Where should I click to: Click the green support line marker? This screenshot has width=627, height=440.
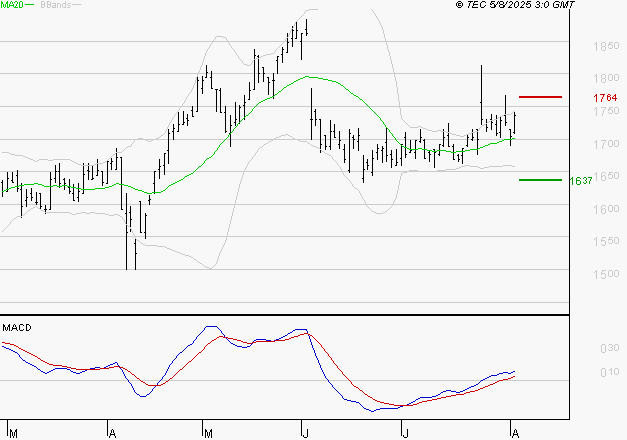[x=540, y=180]
